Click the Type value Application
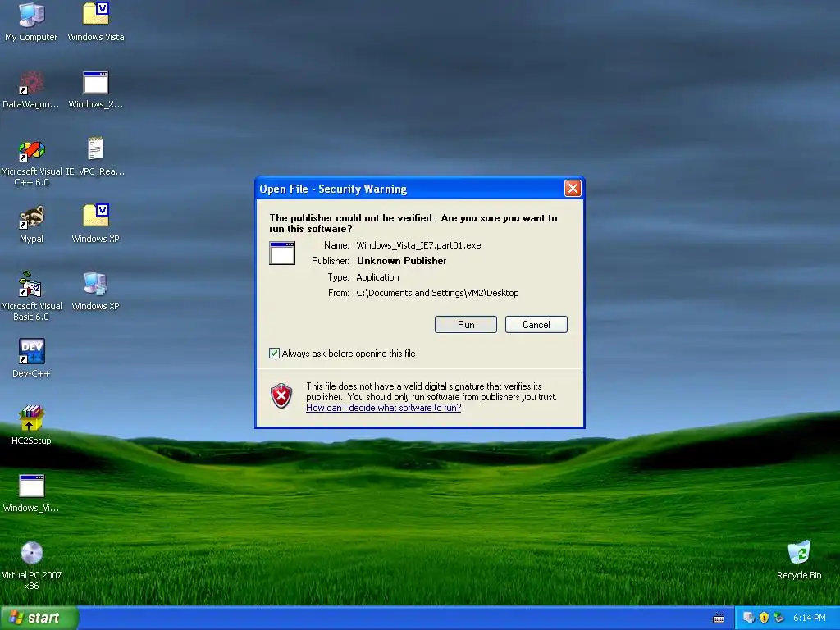Image resolution: width=840 pixels, height=630 pixels. pyautogui.click(x=377, y=277)
